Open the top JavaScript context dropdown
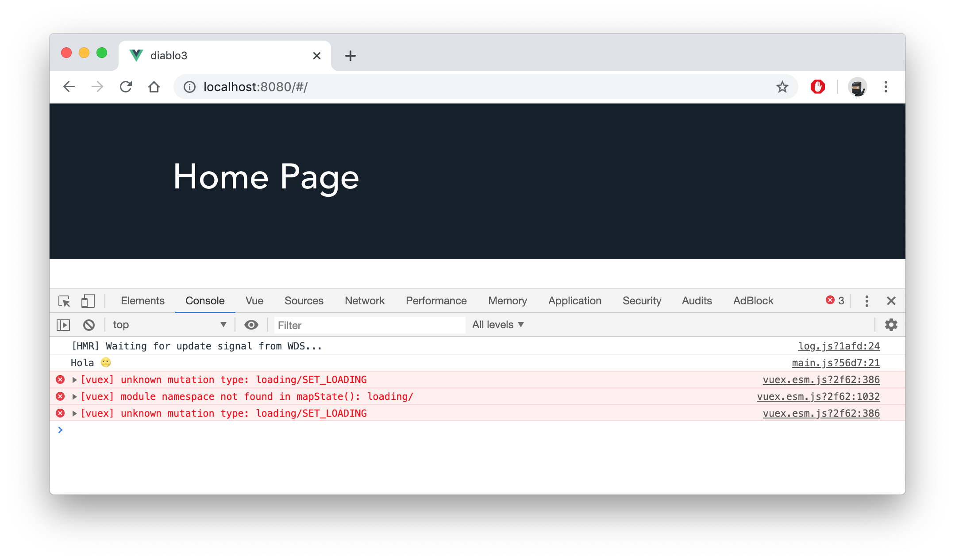955x560 pixels. click(169, 325)
